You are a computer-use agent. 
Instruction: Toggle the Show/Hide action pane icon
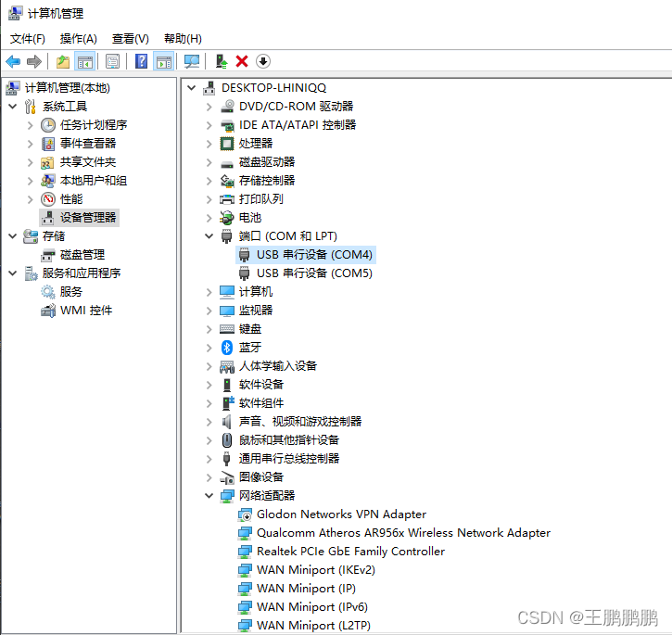pyautogui.click(x=164, y=62)
